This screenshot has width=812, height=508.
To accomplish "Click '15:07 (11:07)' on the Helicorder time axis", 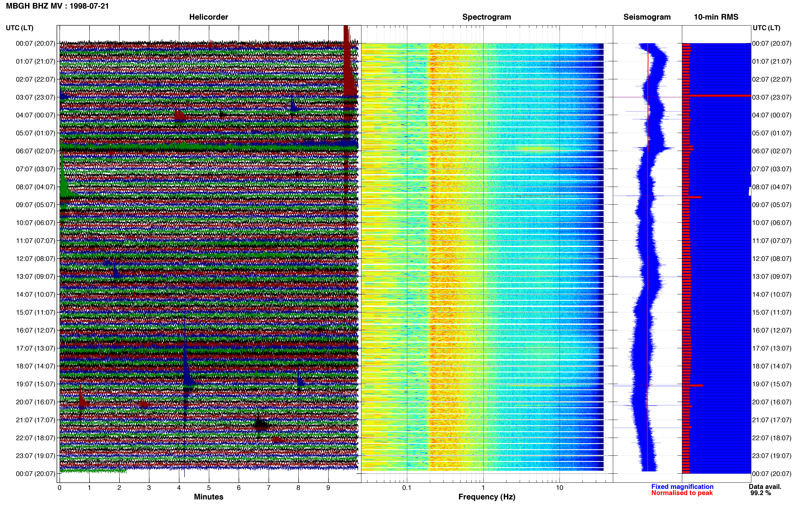I will (x=35, y=313).
